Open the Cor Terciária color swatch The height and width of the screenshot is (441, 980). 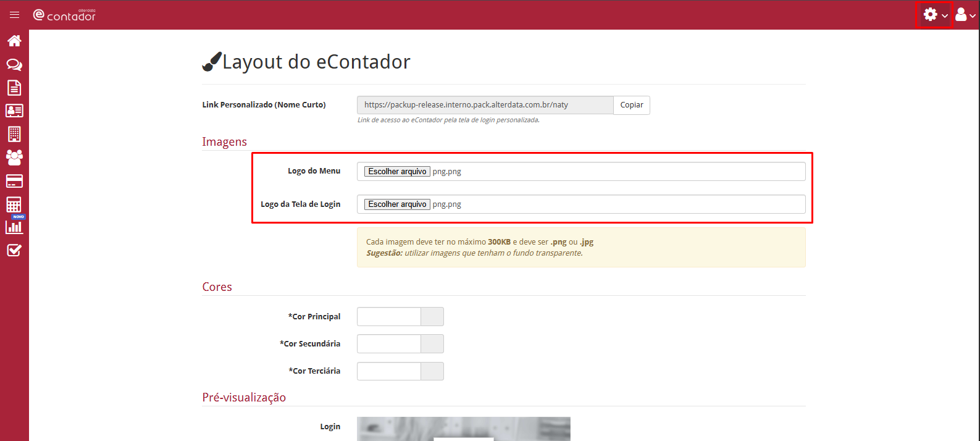tap(432, 371)
